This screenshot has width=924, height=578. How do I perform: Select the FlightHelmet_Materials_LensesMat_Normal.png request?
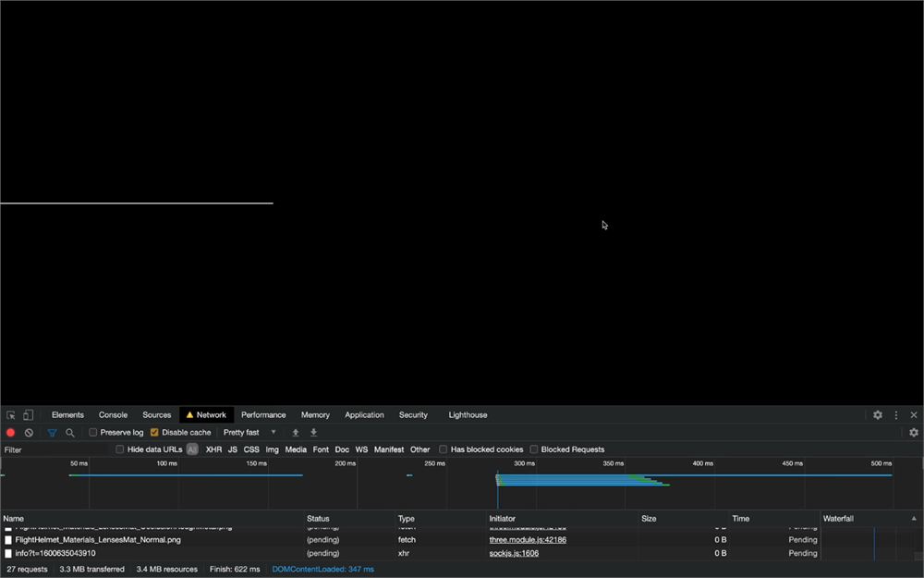pos(98,540)
